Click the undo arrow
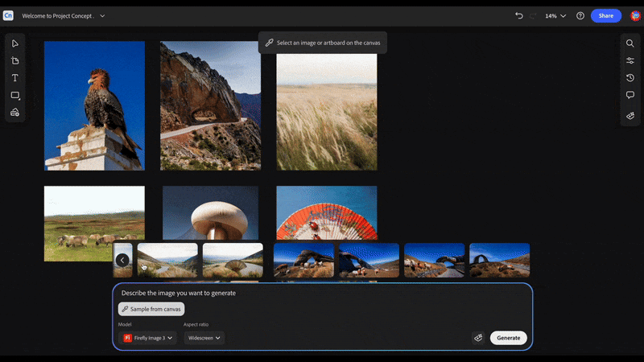Screen dimensions: 644x362 coord(519,16)
